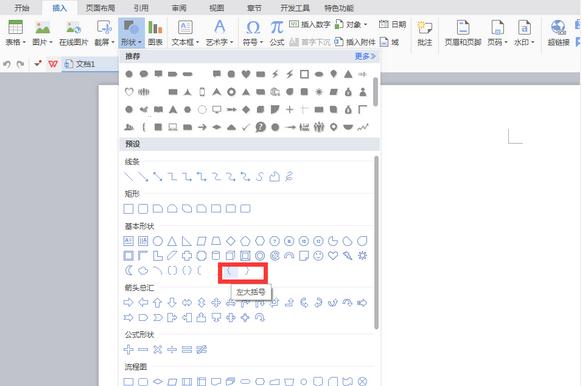Open 页眉和页脚 header and footer
Viewport: 582px width, 386px height.
tap(463, 33)
